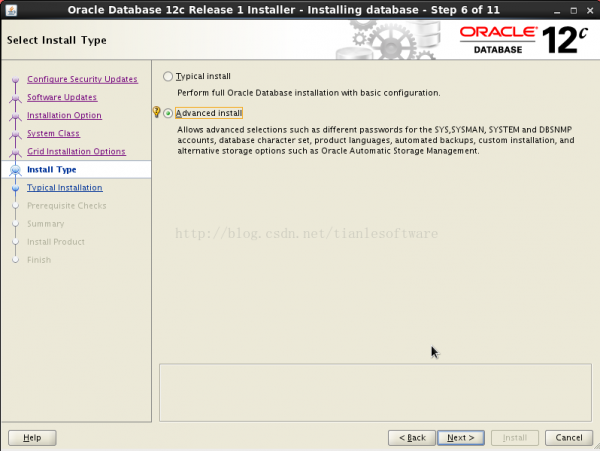The width and height of the screenshot is (600, 451).
Task: Maximize the installer window
Action: coord(574,11)
